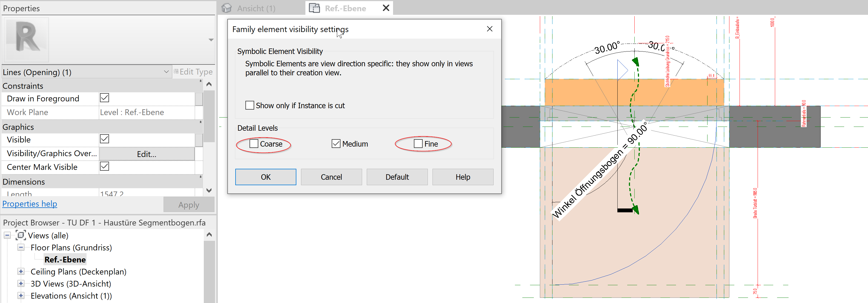Collapse Floor Plans (Grundriss) in Project Browser
868x303 pixels.
(x=21, y=247)
